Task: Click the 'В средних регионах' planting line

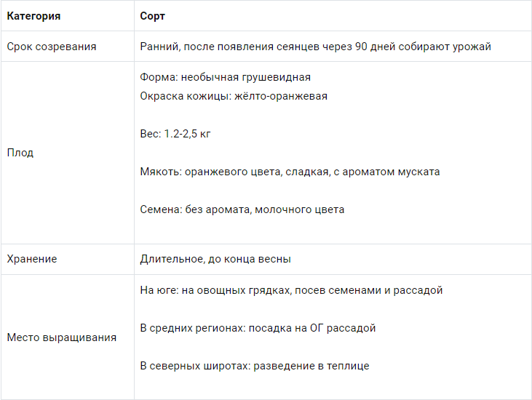Action: [x=258, y=328]
